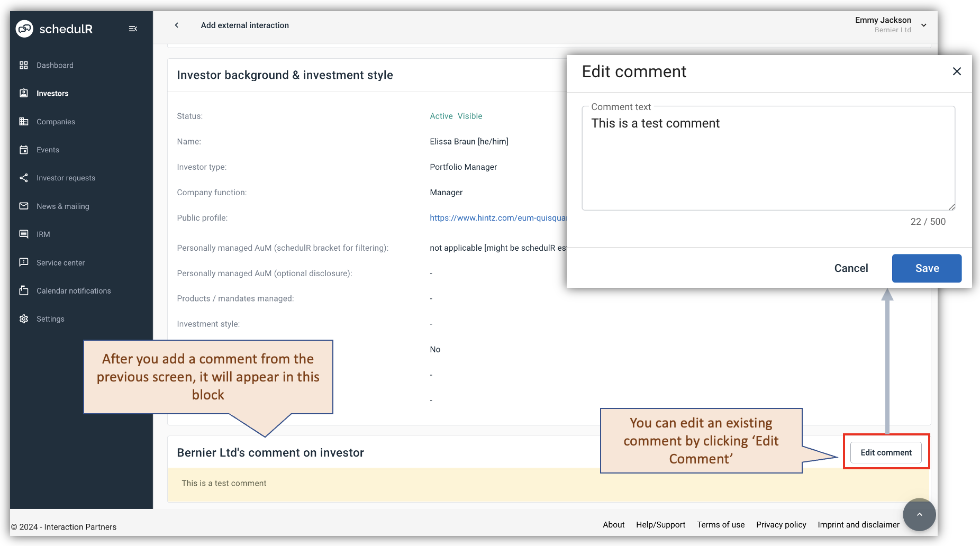Click the scroll-to-top arrow button
The height and width of the screenshot is (546, 980).
[x=919, y=514]
